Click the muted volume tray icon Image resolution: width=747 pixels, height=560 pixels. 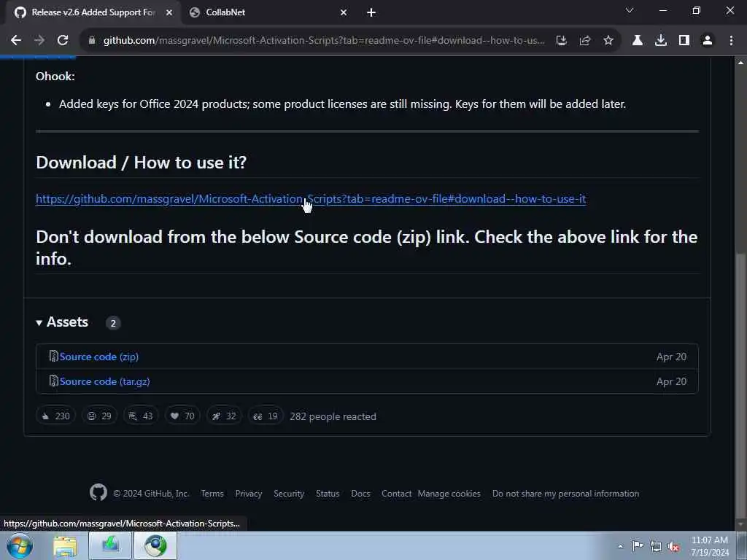pos(673,546)
